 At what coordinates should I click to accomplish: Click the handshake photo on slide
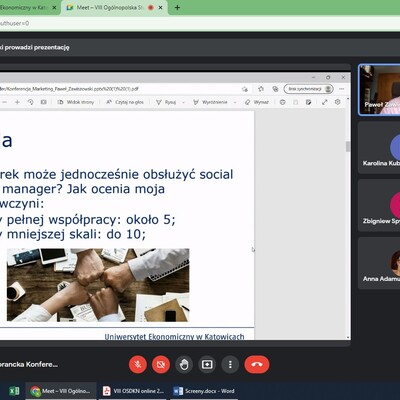(98, 285)
